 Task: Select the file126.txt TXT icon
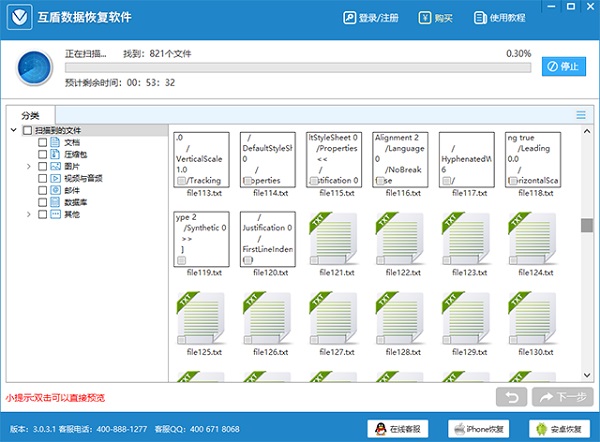coord(267,318)
